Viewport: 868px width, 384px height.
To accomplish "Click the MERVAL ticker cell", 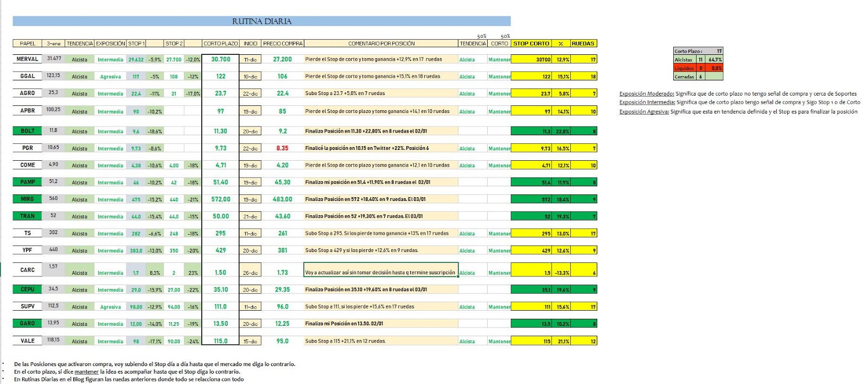I will [x=28, y=59].
